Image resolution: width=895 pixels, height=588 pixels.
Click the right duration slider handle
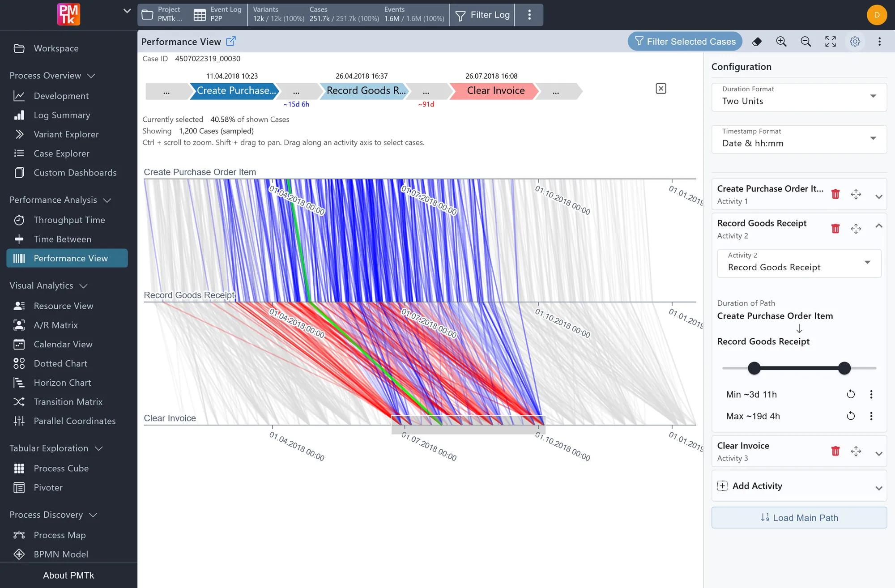point(844,368)
